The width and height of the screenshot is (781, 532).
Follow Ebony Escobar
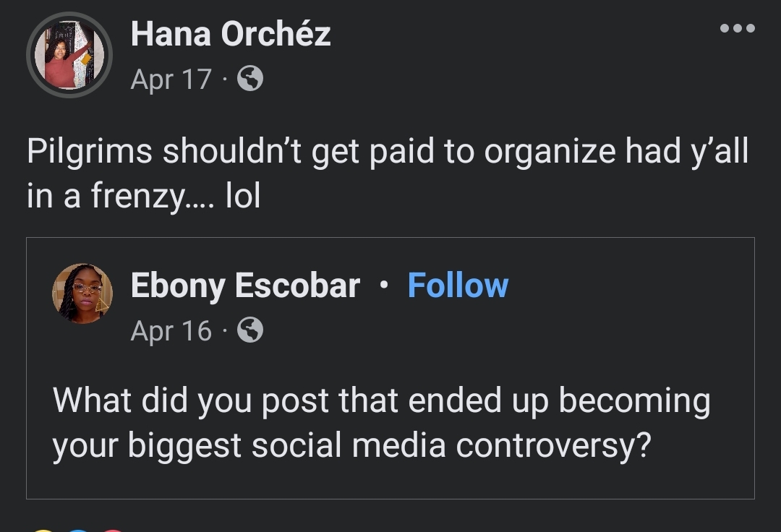(458, 286)
